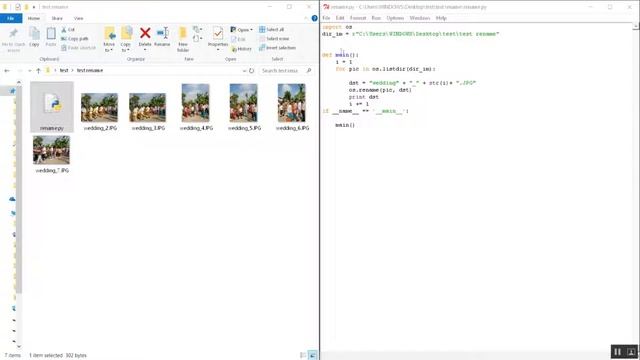Screen dimensions: 640x360
Task: Select the wedding_2.JPG thumbnail
Action: pyautogui.click(x=100, y=108)
